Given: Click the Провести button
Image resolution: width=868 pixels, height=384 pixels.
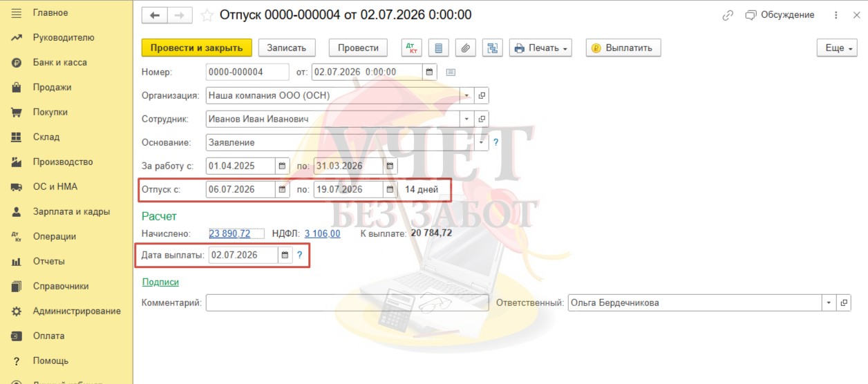Looking at the screenshot, I should point(358,48).
